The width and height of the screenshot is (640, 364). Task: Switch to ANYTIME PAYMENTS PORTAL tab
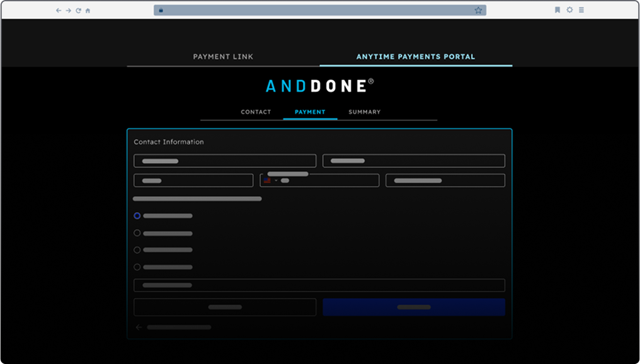pos(416,57)
